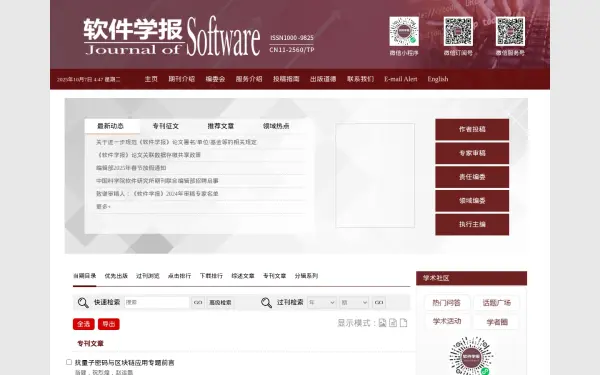
Task: Click the 作者投稿 button
Action: click(472, 129)
